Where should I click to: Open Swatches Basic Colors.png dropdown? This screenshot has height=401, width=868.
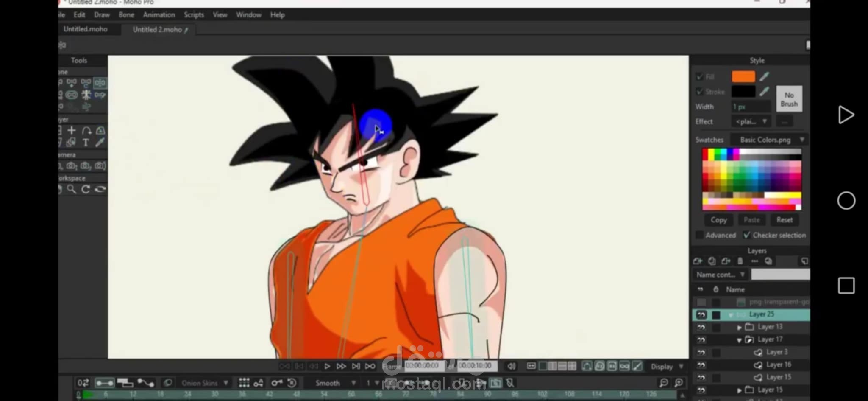(770, 140)
